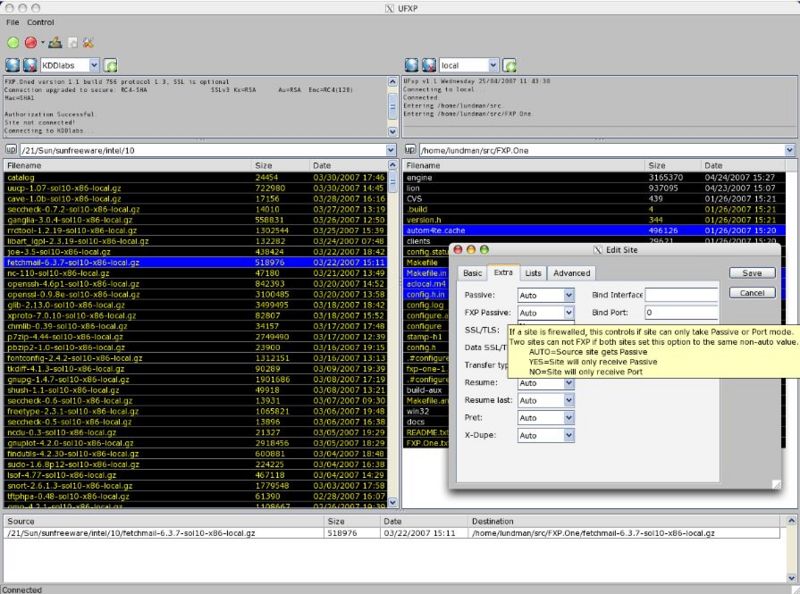Sort remote list by Size column header
Image resolution: width=800 pixels, height=594 pixels.
pos(281,165)
